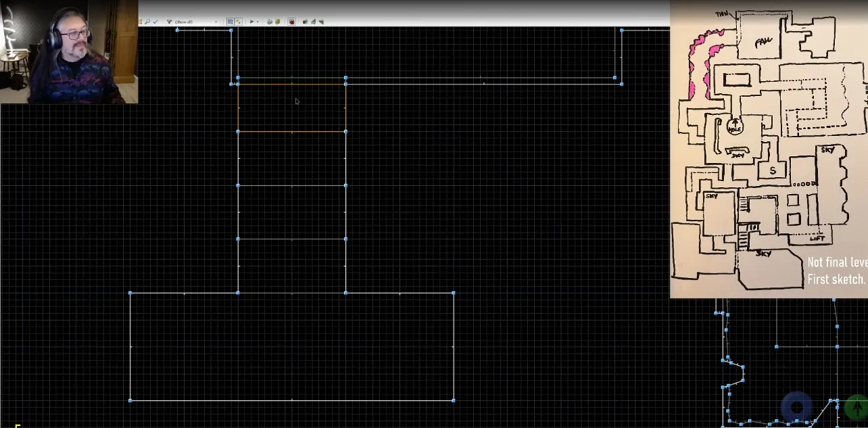Click the checkmark icon in the toolbar
868x428 pixels.
coord(155,22)
